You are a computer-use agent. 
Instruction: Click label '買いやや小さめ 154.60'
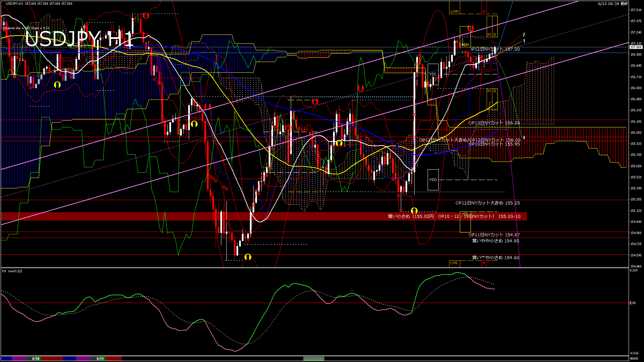pos(496,257)
